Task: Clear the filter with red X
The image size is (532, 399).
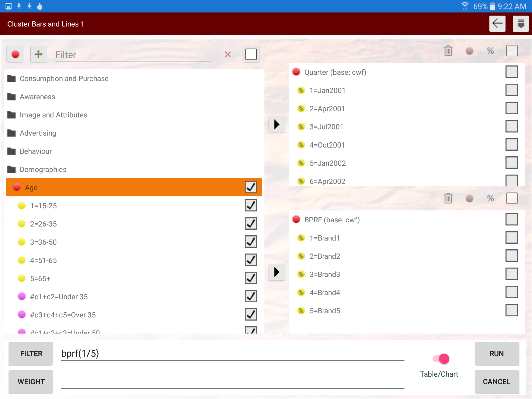Action: tap(228, 54)
